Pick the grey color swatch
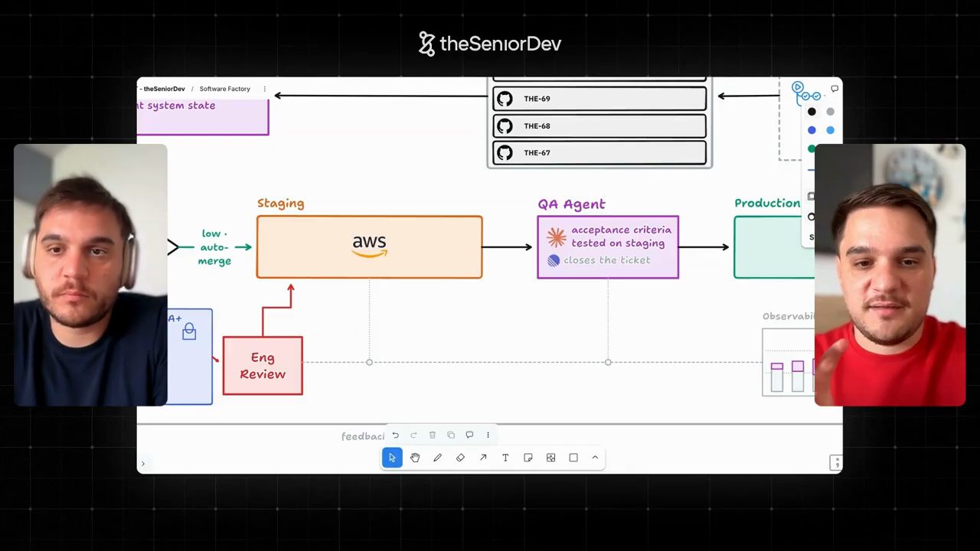 (830, 112)
